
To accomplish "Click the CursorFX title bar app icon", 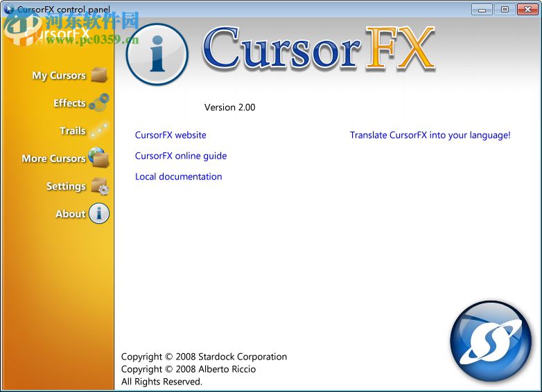I will (x=9, y=9).
